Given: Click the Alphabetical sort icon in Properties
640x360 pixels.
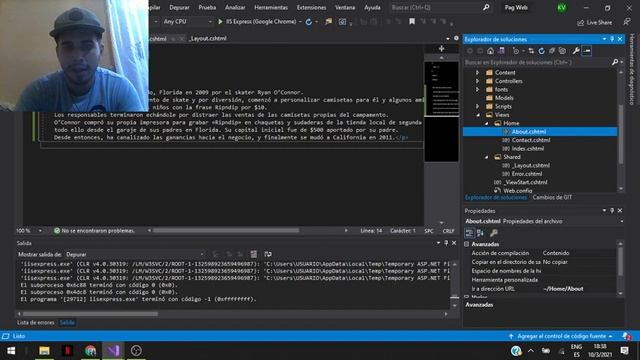Looking at the screenshot, I should point(480,233).
